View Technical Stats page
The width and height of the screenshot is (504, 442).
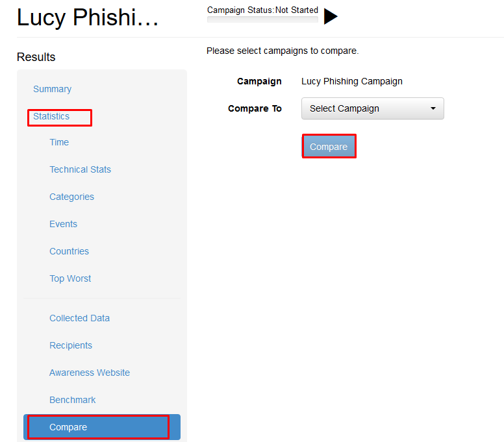coord(81,169)
